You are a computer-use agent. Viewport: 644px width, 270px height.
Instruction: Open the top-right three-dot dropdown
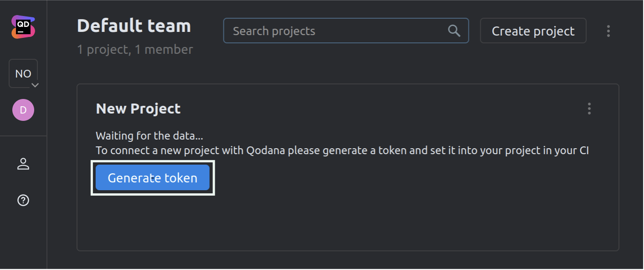point(608,31)
